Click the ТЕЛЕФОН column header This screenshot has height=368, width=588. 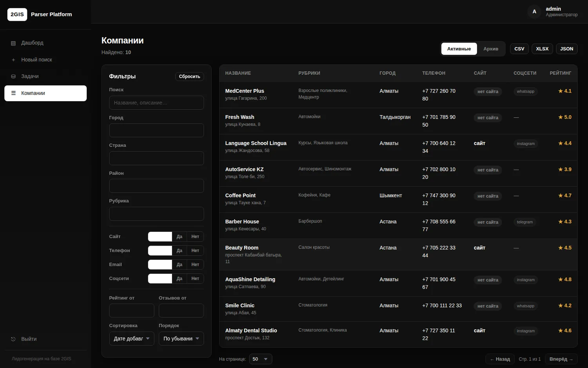(434, 73)
